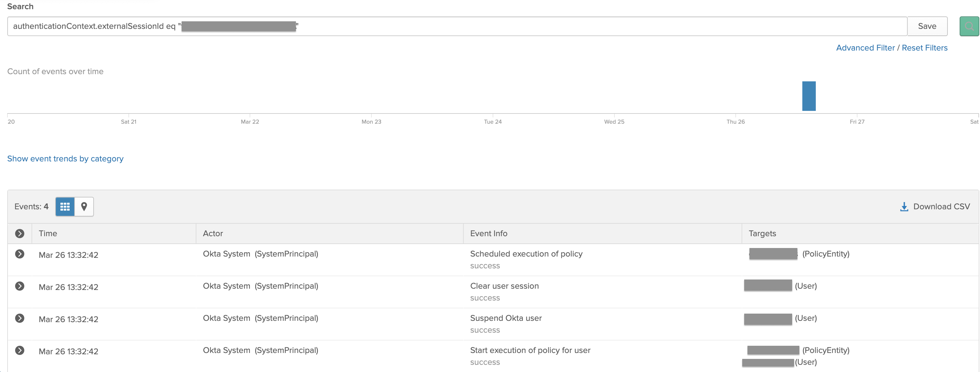Switch to map view of events
The image size is (980, 372).
pos(84,206)
